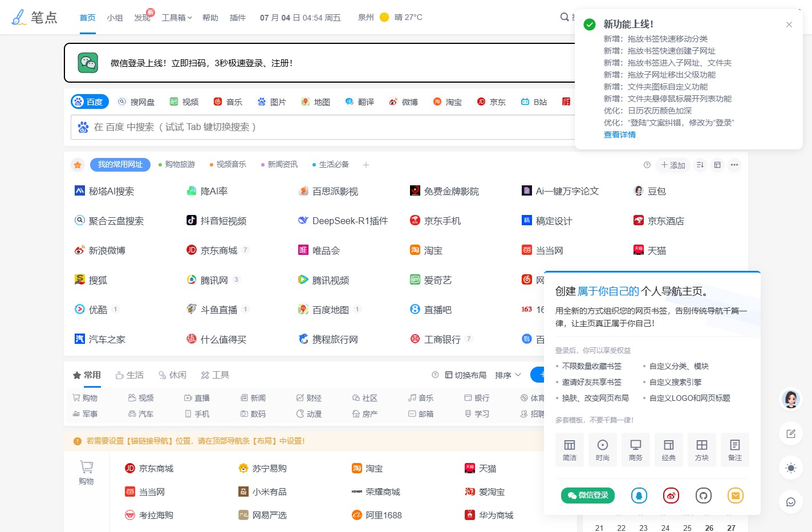
Task: Open the 排序 dropdown
Action: click(x=508, y=375)
